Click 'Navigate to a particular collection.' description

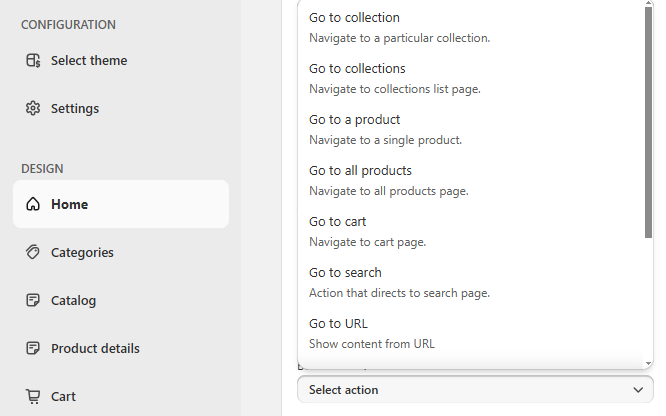click(x=399, y=38)
